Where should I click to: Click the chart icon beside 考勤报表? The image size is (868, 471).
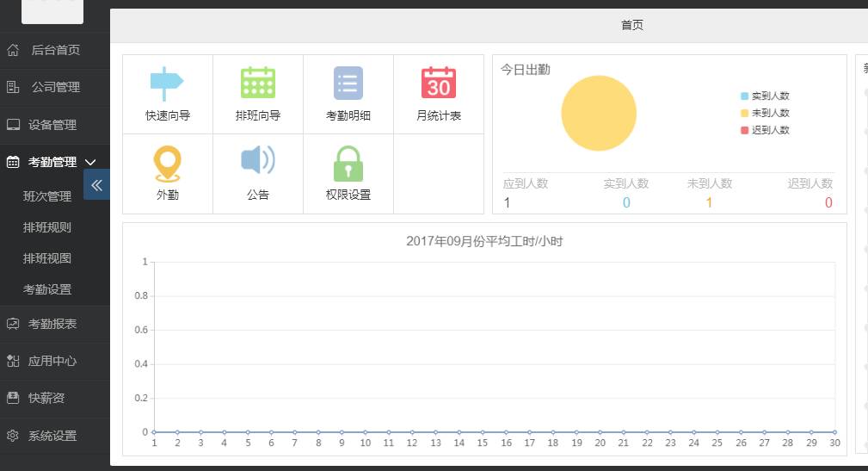pyautogui.click(x=13, y=324)
